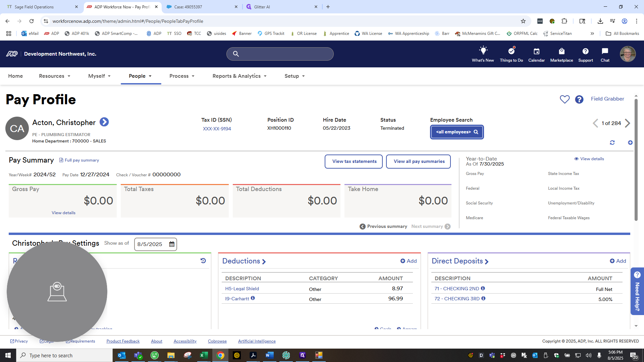Open Excel from the taskbar
Image resolution: width=644 pixels, height=362 pixels.
(x=204, y=355)
